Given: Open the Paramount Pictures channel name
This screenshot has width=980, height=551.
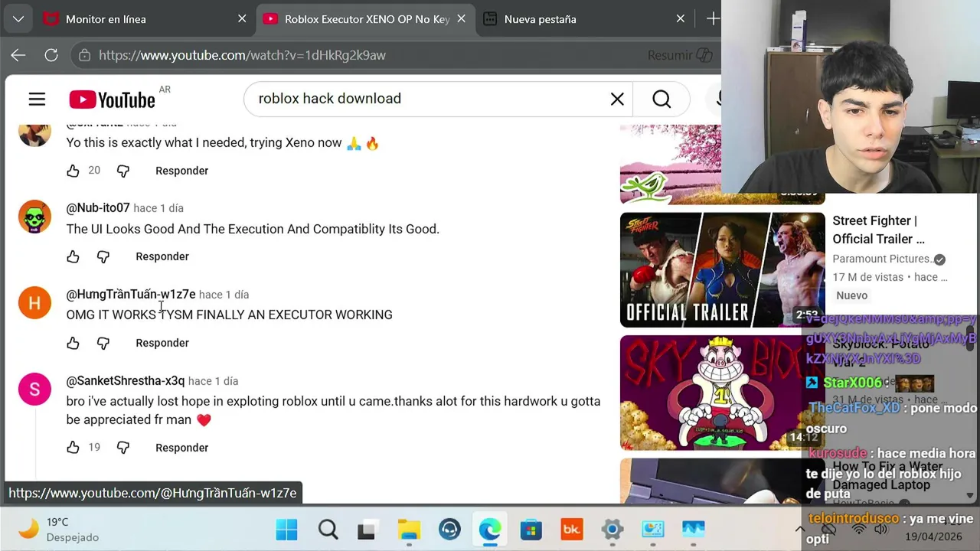Looking at the screenshot, I should 881,259.
